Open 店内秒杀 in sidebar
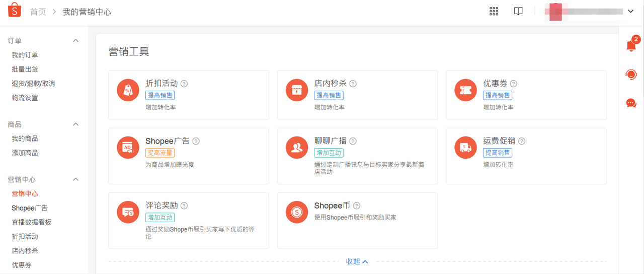The width and height of the screenshot is (644, 274). [x=25, y=250]
